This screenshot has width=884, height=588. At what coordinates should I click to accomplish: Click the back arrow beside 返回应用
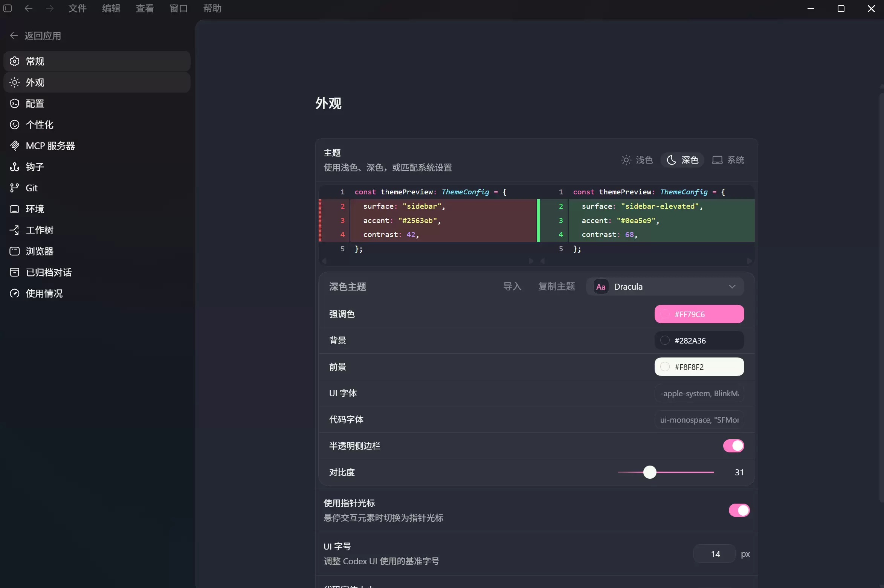click(14, 36)
